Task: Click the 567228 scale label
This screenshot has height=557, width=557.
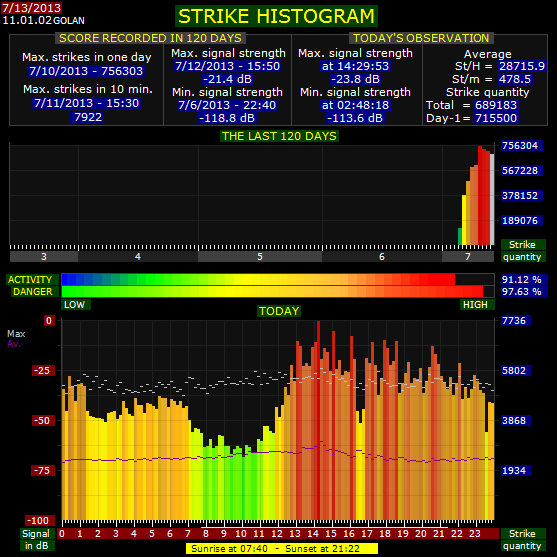Action: tap(521, 171)
